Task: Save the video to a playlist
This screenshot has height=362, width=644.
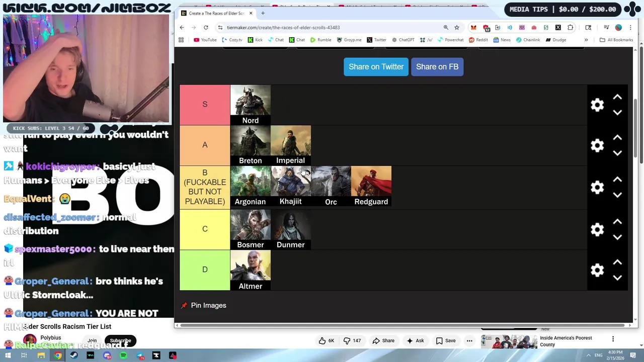Action: coord(445,341)
